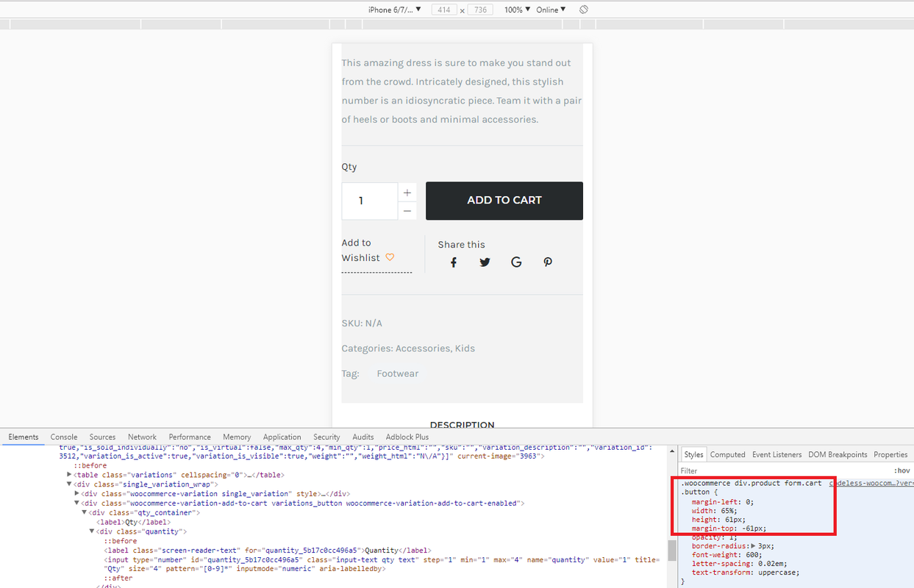Expand the border-radius property triangle
The height and width of the screenshot is (588, 914).
click(752, 546)
